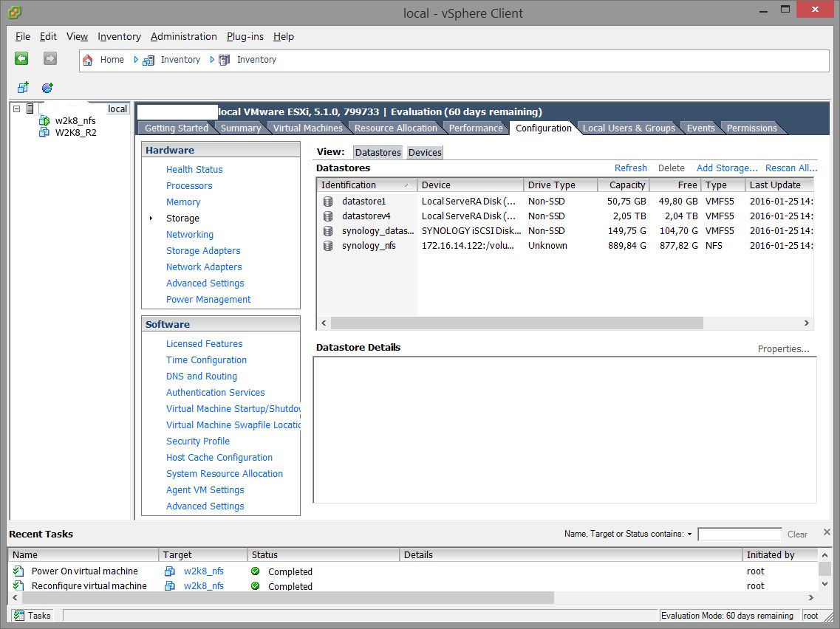840x629 pixels.
Task: Click the recent tasks horizontal scrollbar
Action: (287, 597)
